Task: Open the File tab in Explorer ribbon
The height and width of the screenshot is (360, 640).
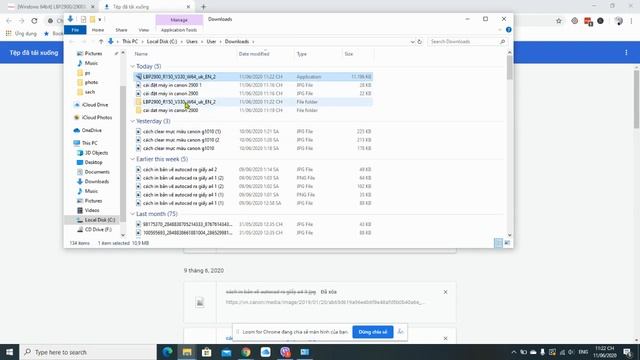Action: coord(75,30)
